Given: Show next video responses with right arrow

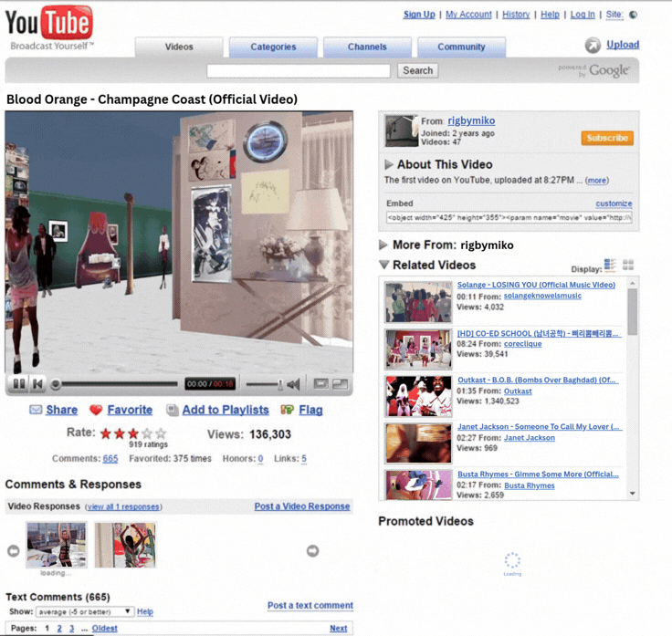Looking at the screenshot, I should click(312, 551).
